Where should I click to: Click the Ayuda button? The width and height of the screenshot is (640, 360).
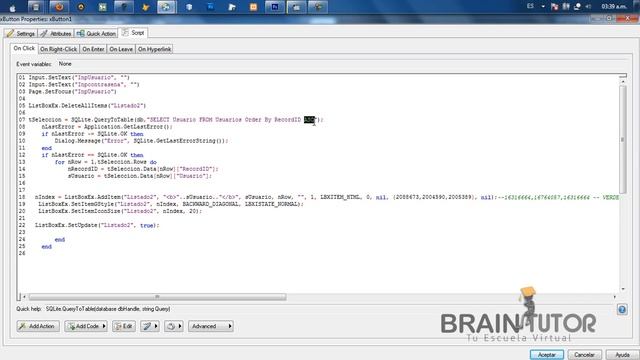click(622, 355)
